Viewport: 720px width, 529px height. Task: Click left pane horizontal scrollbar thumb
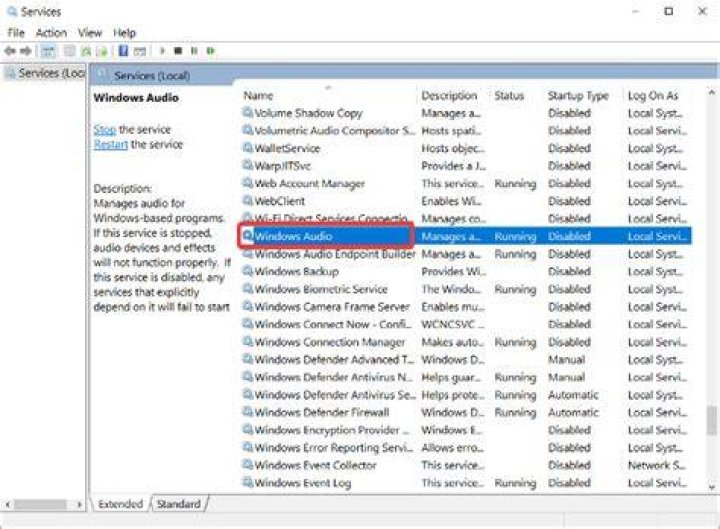point(40,504)
